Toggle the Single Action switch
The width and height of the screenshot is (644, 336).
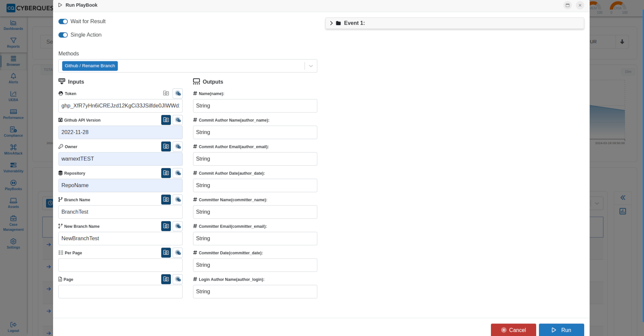coord(63,35)
